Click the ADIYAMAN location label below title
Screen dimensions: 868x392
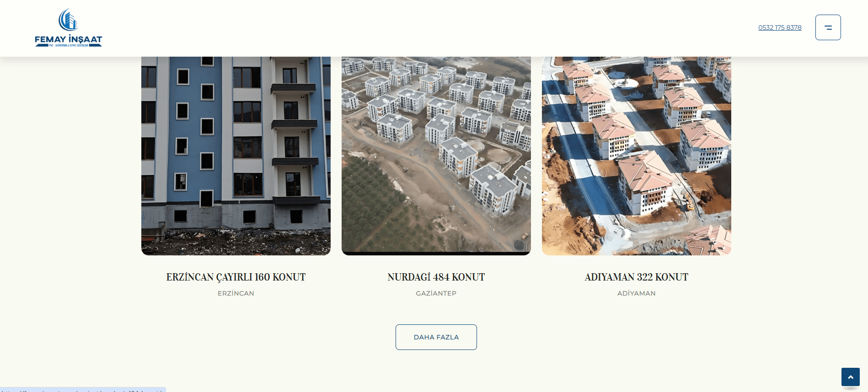tap(637, 293)
